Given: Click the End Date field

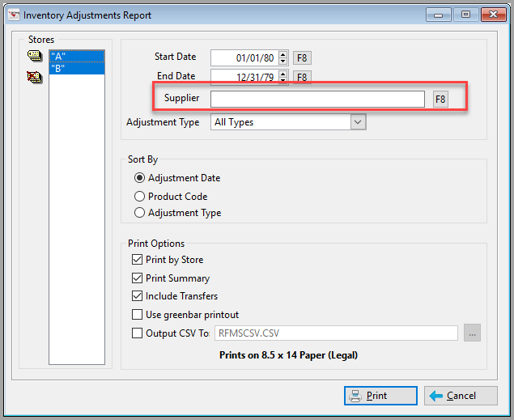Looking at the screenshot, I should tap(244, 77).
